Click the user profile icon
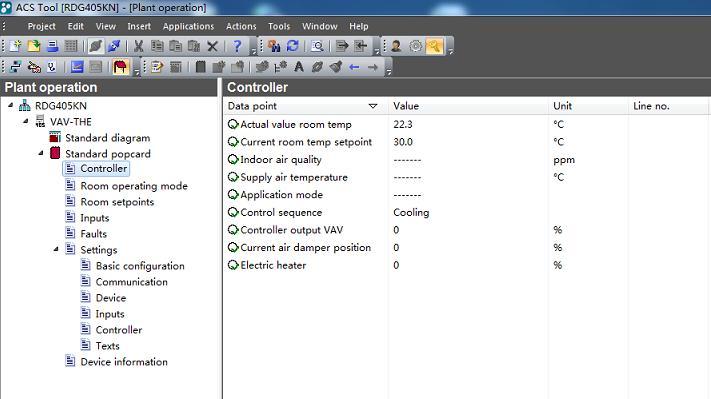Viewport: 711px width, 399px height. coord(396,46)
